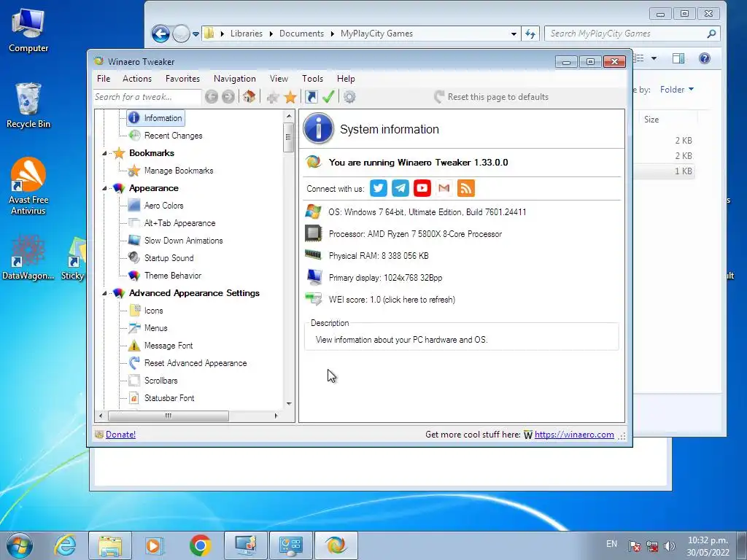This screenshot has height=560, width=747.
Task: Open the RSS feed icon
Action: click(x=466, y=188)
